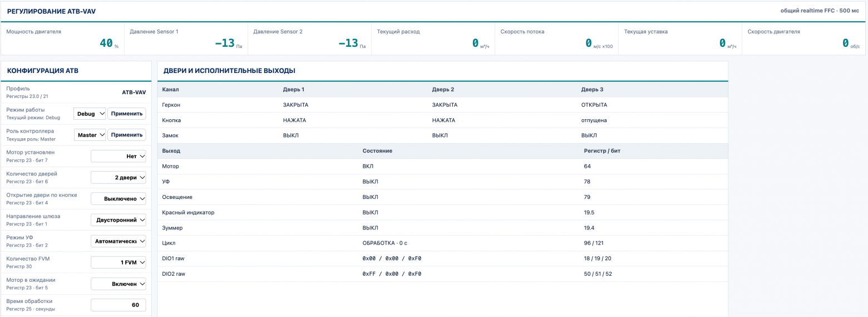Click the Мотор ВКЛ state cell
The width and height of the screenshot is (868, 317).
[x=369, y=166]
